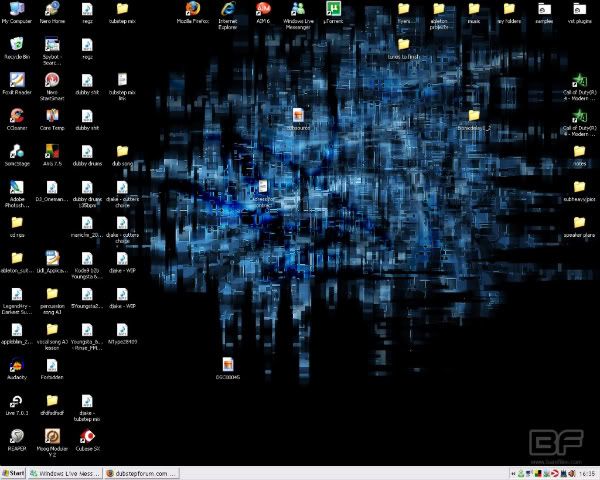Screen dimensions: 600x480
Task: Open the My Computer desktop icon
Action: tap(16, 13)
